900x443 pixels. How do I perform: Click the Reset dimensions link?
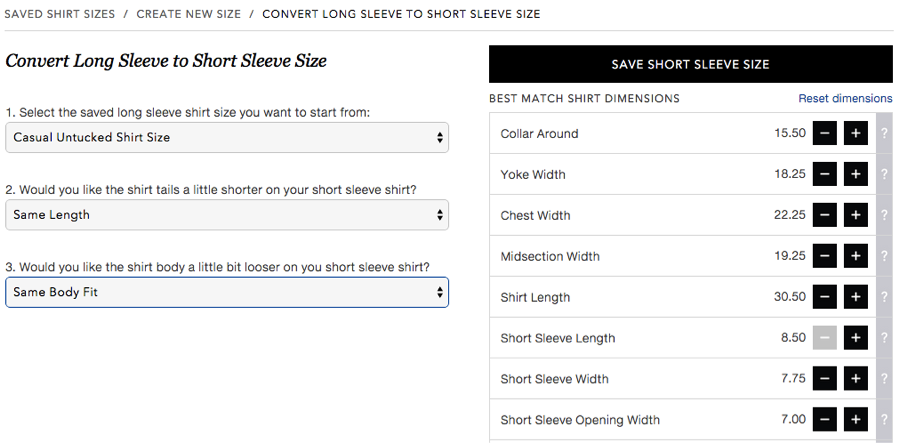(845, 99)
